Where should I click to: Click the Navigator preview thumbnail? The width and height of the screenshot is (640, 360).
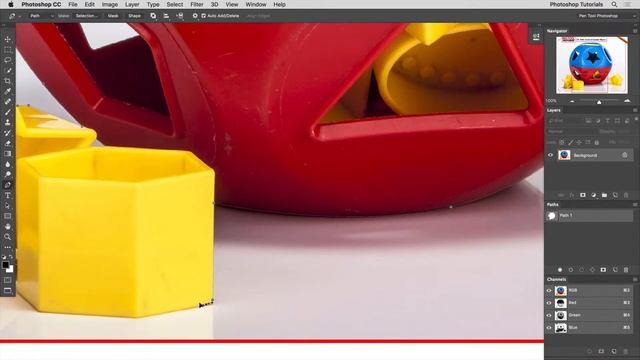click(591, 65)
